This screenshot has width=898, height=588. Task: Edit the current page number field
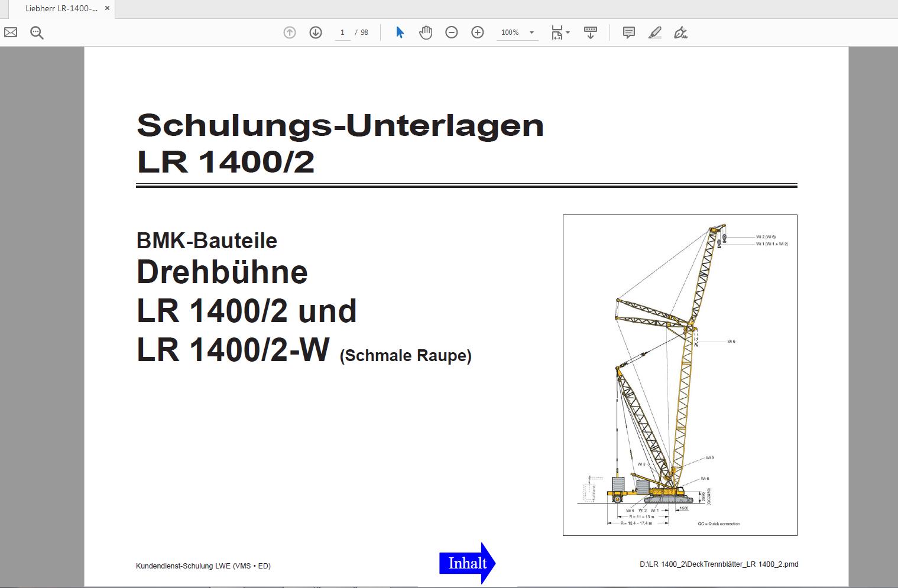tap(342, 33)
